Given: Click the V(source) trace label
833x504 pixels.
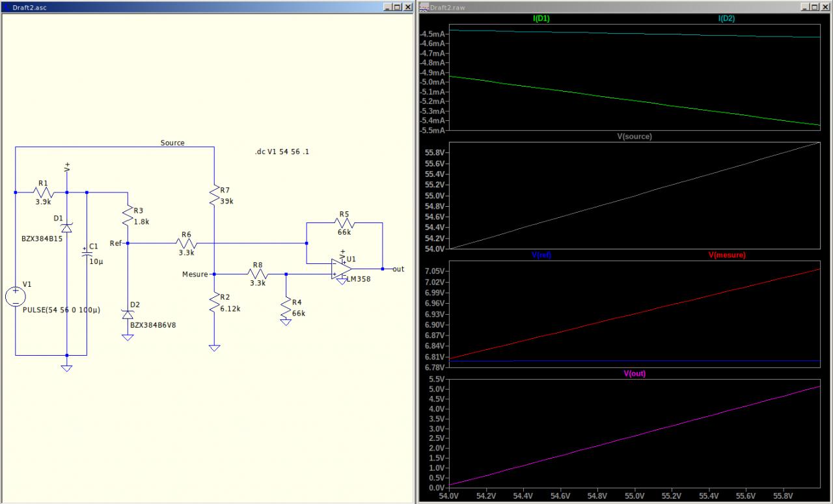Looking at the screenshot, I should [x=634, y=137].
